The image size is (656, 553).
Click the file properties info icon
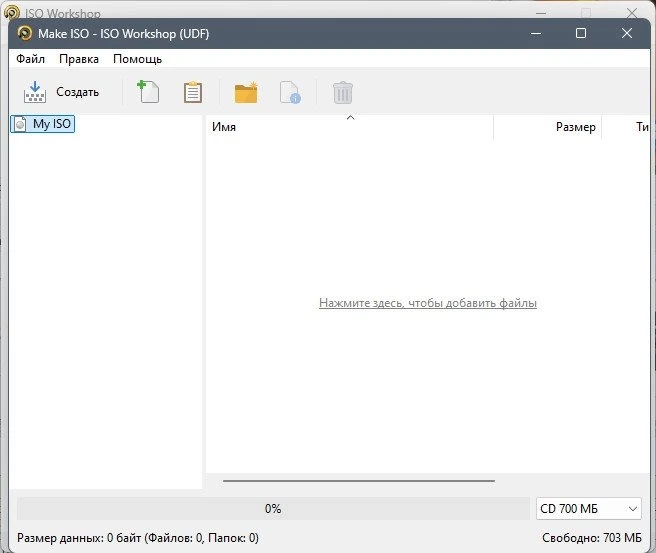click(290, 92)
